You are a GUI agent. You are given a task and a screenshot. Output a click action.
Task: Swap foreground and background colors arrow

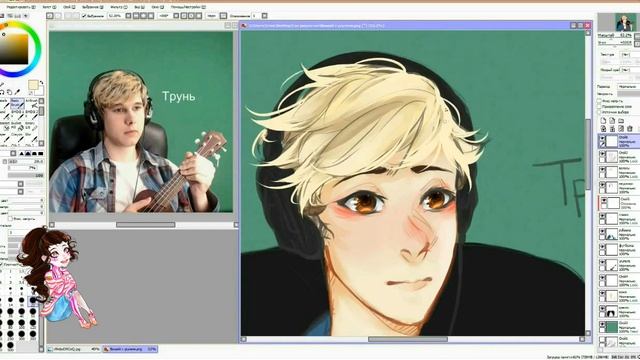[x=42, y=82]
